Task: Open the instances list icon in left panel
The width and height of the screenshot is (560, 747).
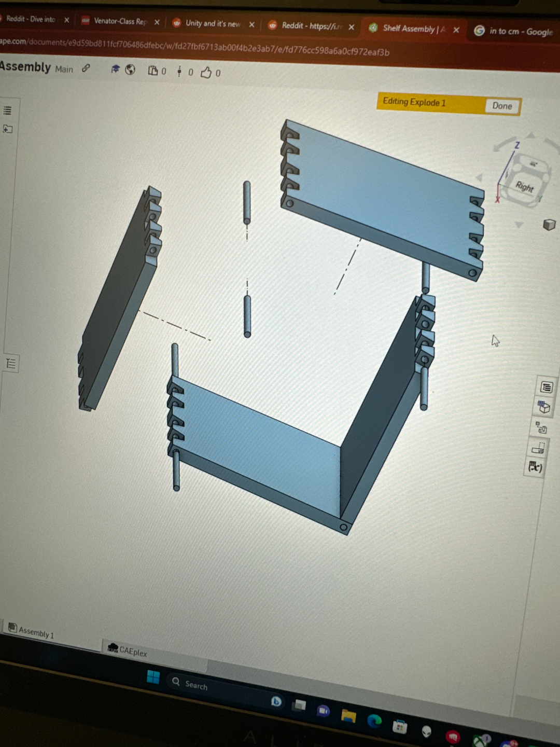Action: (x=8, y=110)
